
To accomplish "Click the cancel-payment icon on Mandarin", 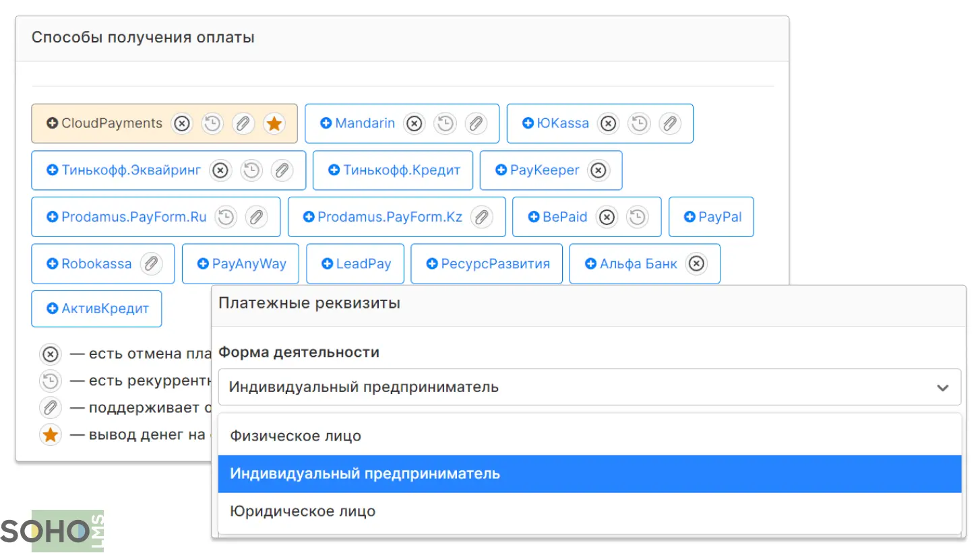I will 415,123.
